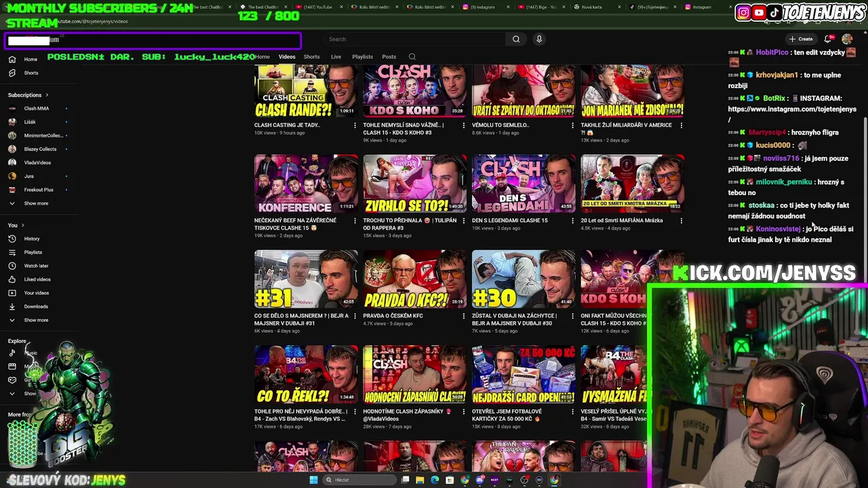The width and height of the screenshot is (868, 488).
Task: Click chat username HobitPico
Action: click(x=772, y=52)
